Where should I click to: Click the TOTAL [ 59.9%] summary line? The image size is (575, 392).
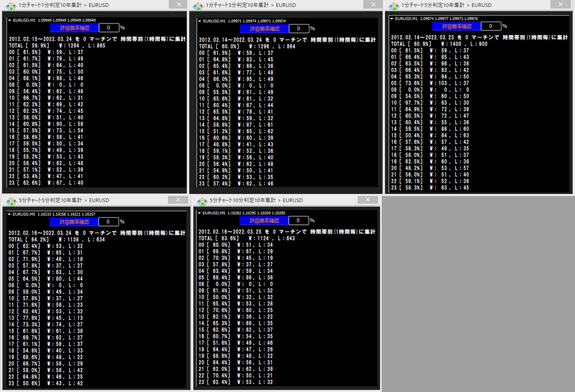57,46
